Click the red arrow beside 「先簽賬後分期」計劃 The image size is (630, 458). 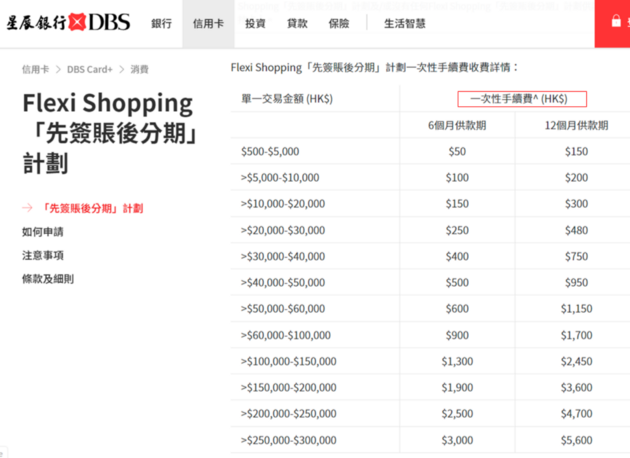(x=27, y=208)
